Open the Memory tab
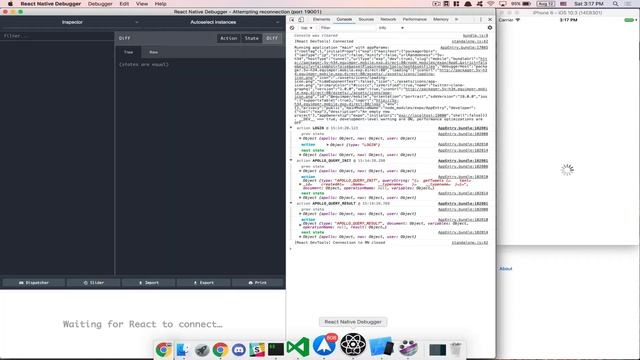 tap(440, 19)
